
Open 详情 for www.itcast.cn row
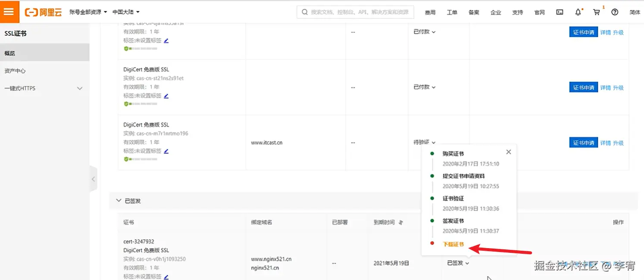click(x=606, y=143)
